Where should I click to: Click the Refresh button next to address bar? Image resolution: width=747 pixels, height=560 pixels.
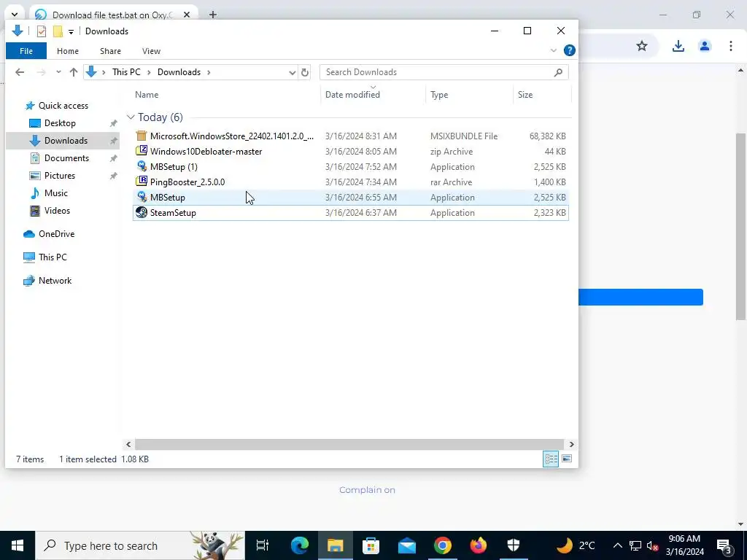[305, 72]
